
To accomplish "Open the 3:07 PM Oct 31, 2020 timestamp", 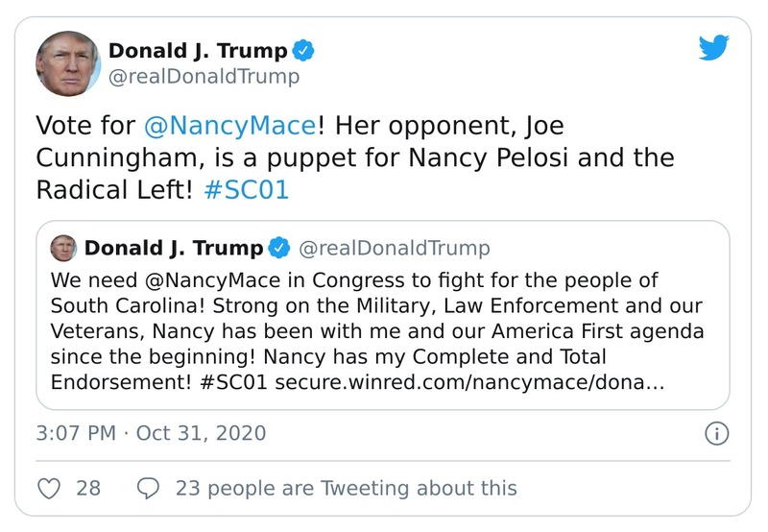I will click(151, 433).
